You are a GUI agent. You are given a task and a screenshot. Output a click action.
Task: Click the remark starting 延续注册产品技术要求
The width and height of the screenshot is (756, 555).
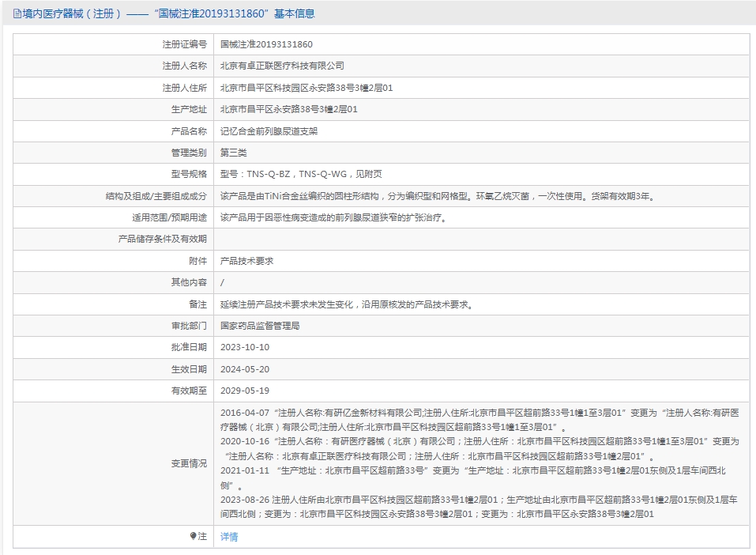(347, 304)
